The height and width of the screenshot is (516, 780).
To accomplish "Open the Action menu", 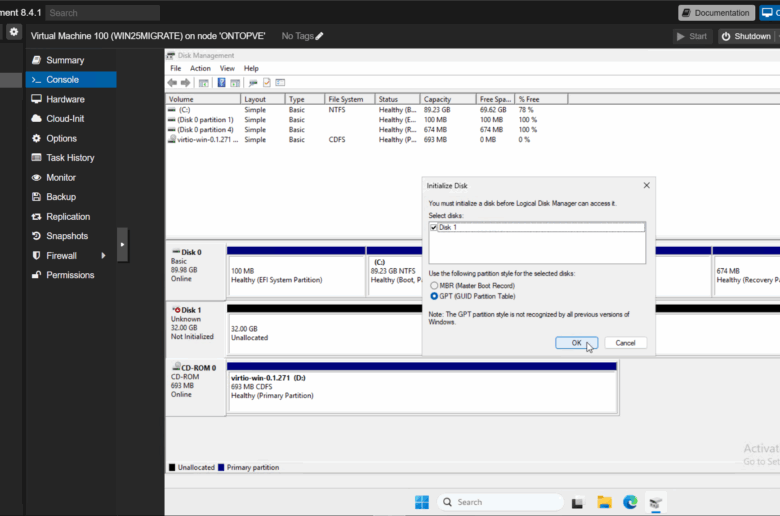I will click(200, 68).
